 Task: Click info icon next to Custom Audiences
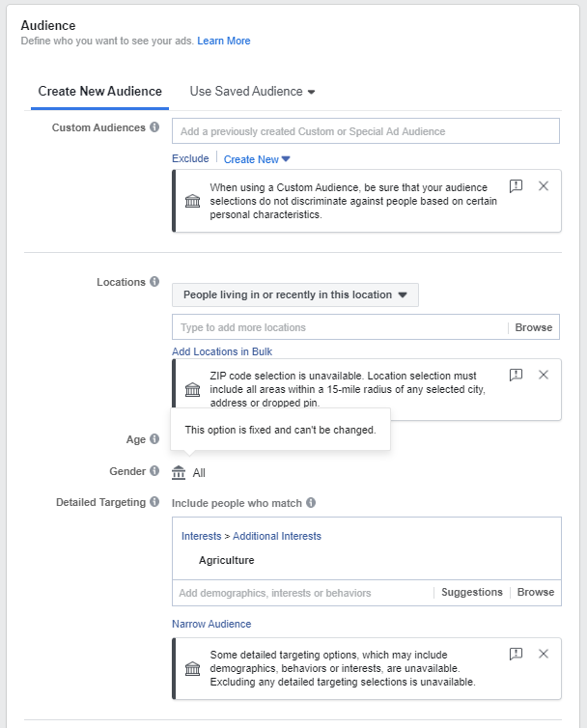(x=154, y=127)
